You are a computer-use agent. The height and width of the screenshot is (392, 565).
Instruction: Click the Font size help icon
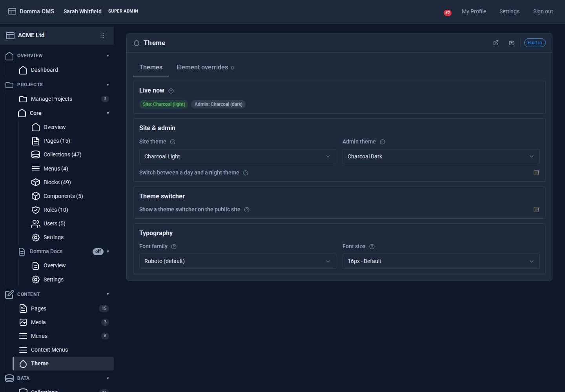click(372, 247)
